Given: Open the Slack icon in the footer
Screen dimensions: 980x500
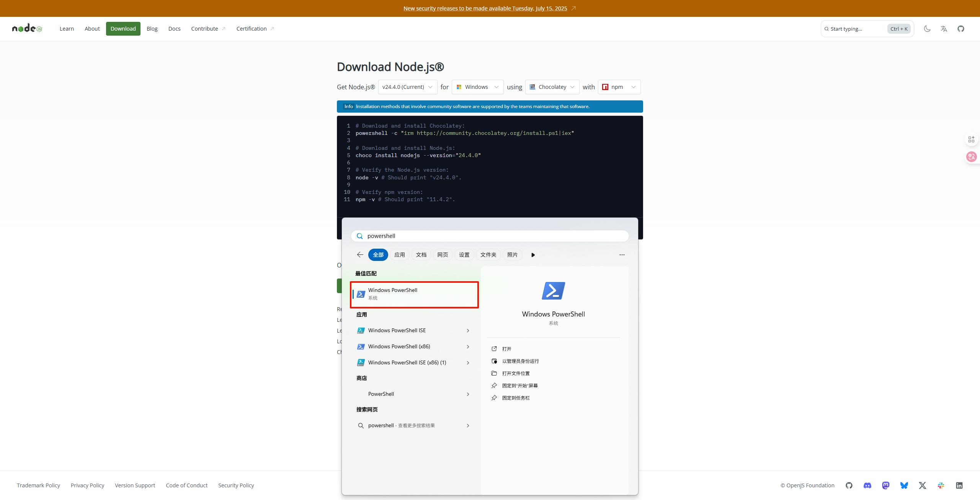Looking at the screenshot, I should click(x=941, y=485).
